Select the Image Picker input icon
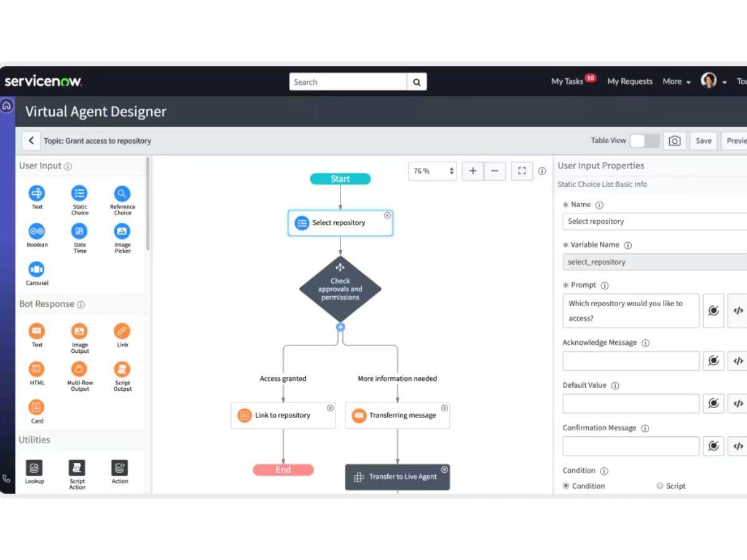Screen dimensions: 747x560 coord(122,231)
